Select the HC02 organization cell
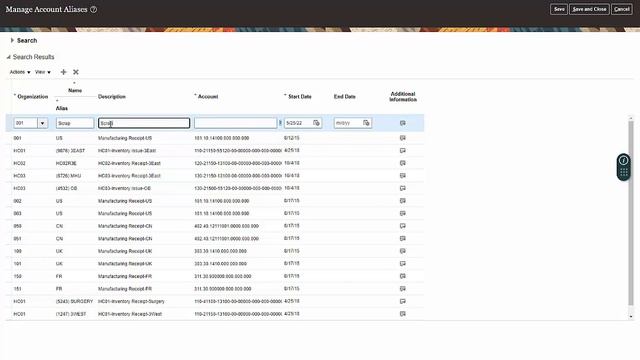 [19, 163]
